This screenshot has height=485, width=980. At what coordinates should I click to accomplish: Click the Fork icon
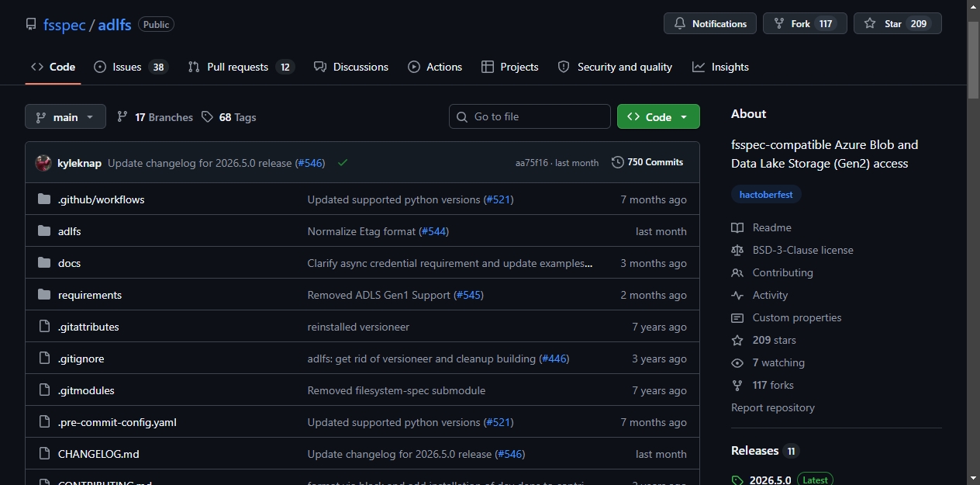[778, 24]
